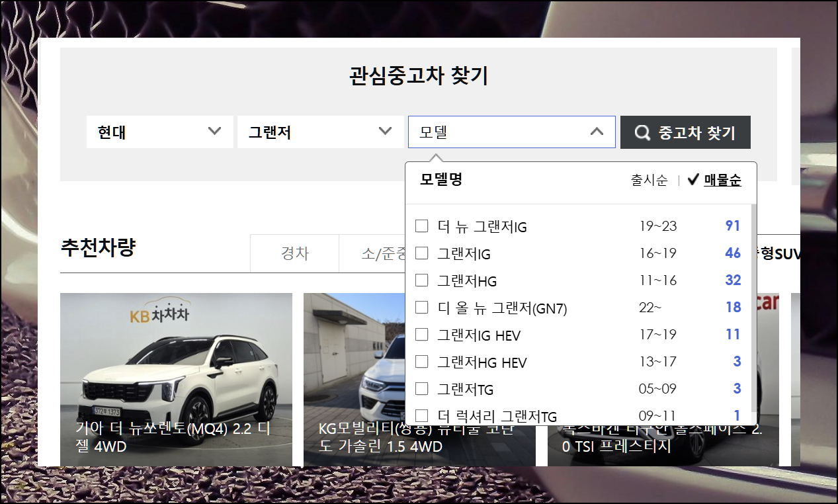This screenshot has height=504, width=838.
Task: Click the 91 listings count
Action: click(732, 226)
